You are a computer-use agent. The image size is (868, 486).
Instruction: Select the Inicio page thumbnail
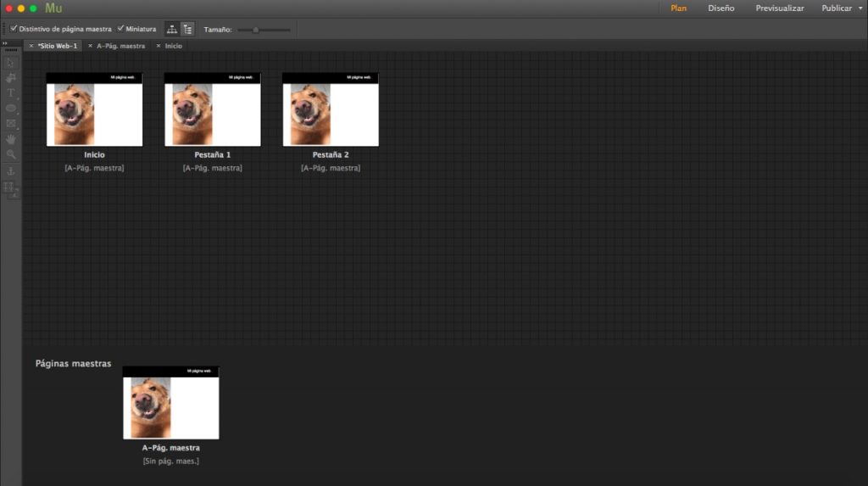tap(95, 109)
